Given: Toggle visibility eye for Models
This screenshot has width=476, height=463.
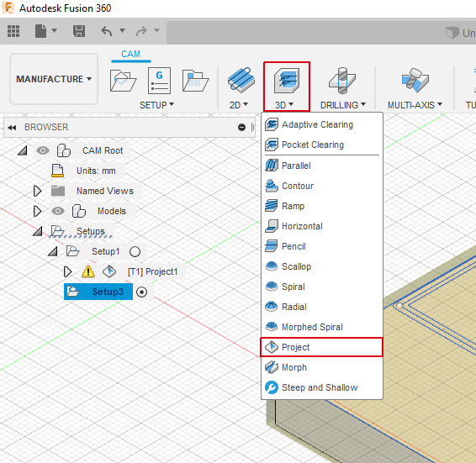Looking at the screenshot, I should pyautogui.click(x=58, y=211).
